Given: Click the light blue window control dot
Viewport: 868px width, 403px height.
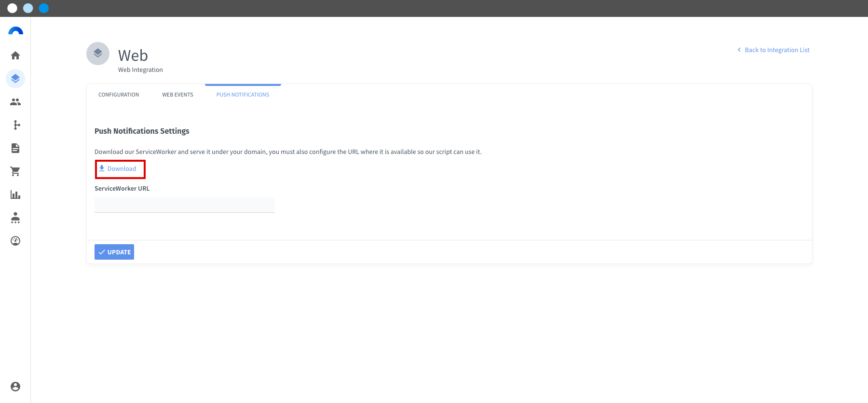Looking at the screenshot, I should point(28,8).
